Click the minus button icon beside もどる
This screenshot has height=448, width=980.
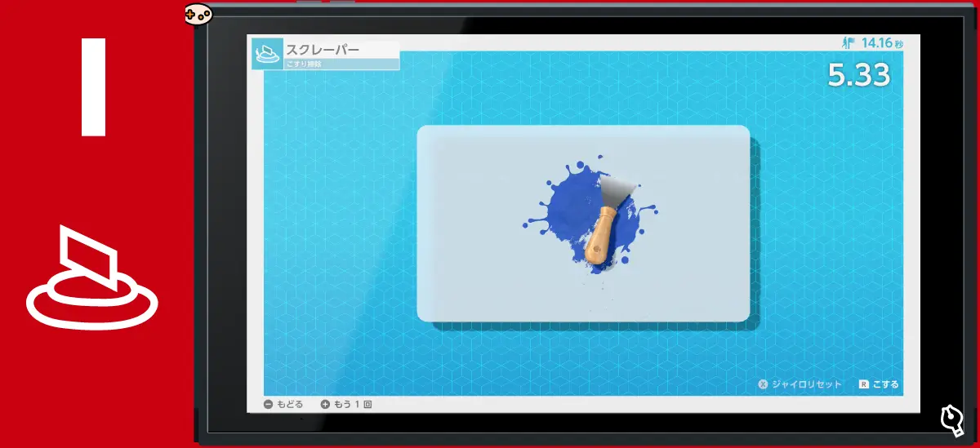[x=268, y=404]
